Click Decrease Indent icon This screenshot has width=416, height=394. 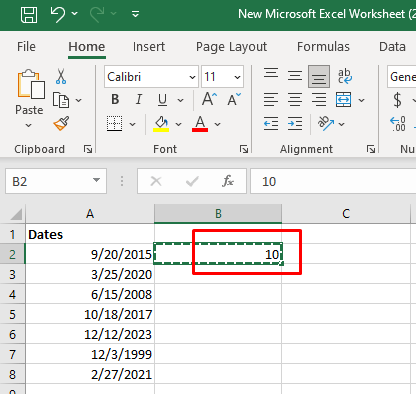pos(271,124)
